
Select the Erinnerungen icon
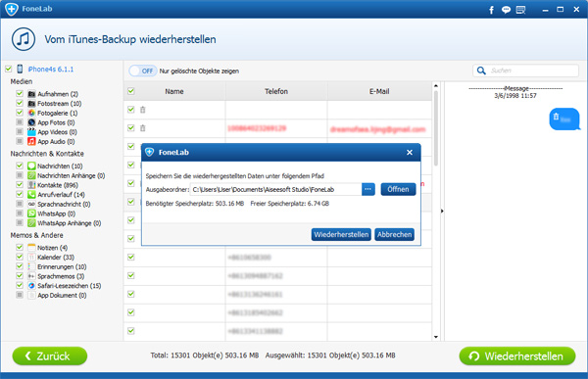(x=31, y=266)
